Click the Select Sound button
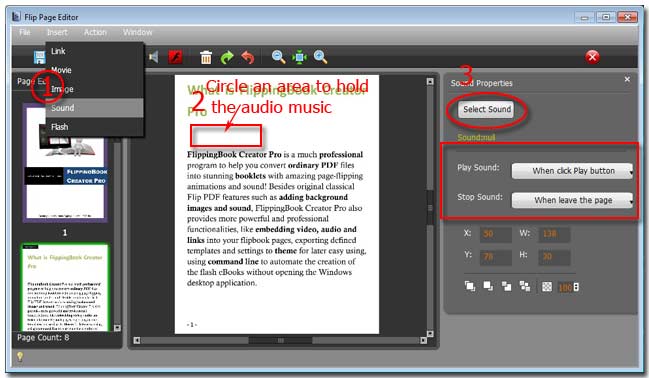 coord(486,109)
